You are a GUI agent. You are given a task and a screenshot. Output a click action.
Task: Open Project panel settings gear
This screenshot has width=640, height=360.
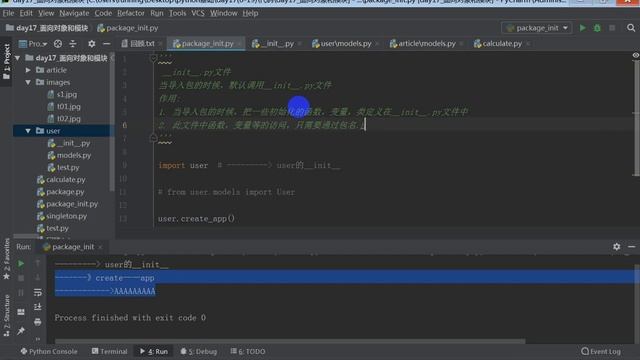coord(91,44)
